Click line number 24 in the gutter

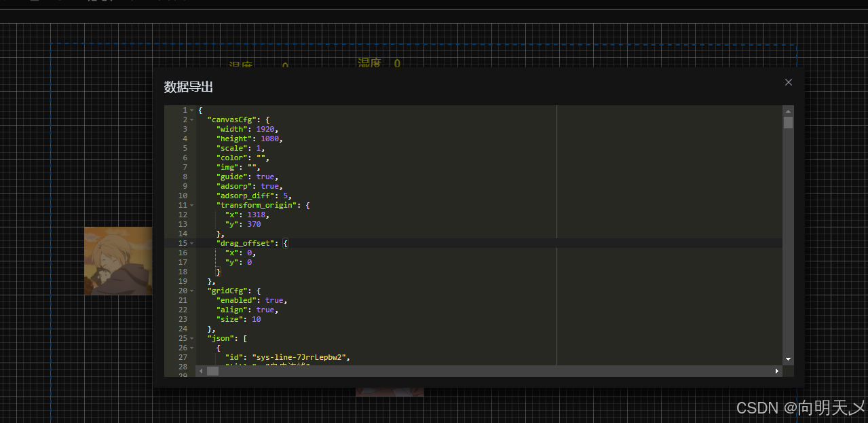(183, 329)
